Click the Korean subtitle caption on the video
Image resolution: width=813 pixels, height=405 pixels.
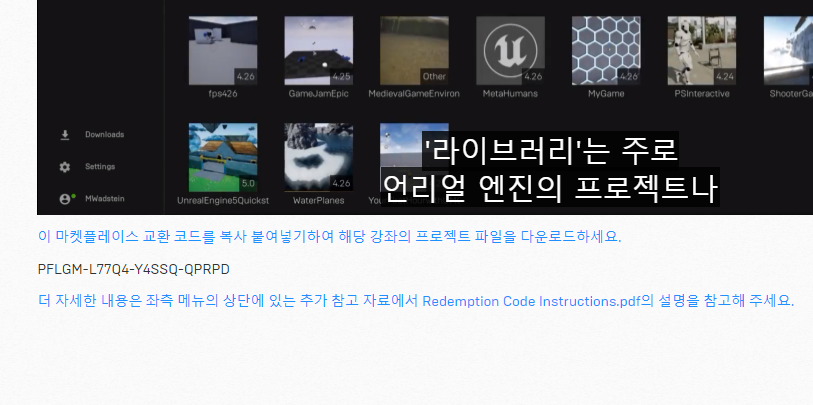point(550,169)
